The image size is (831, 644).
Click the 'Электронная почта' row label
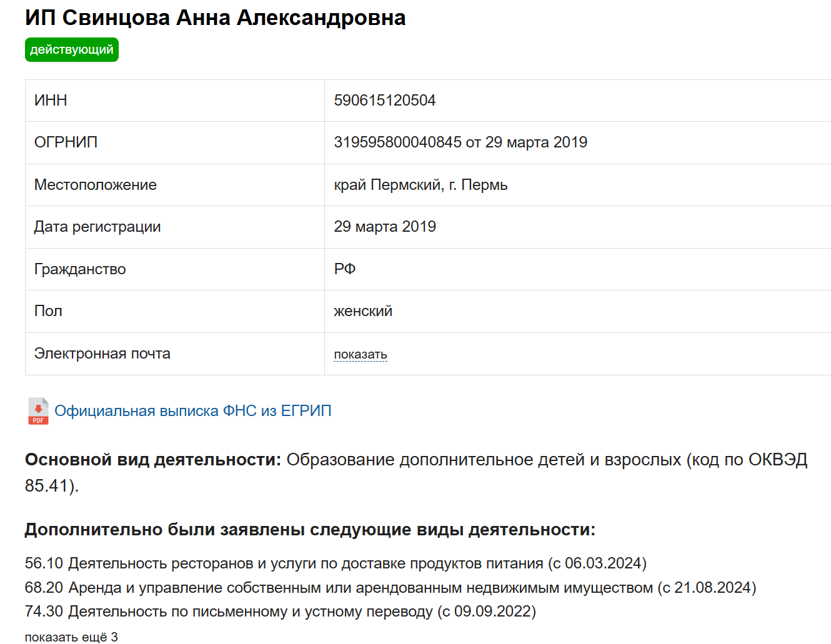click(102, 354)
